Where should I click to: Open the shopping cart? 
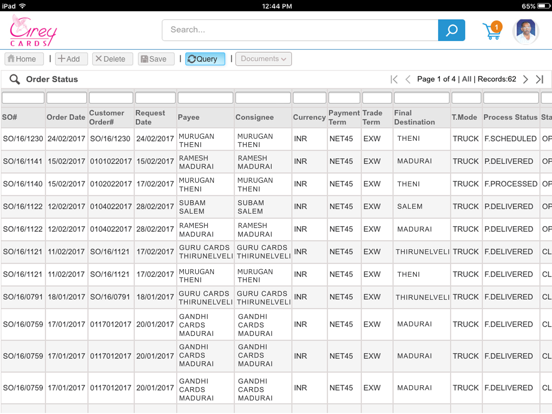pyautogui.click(x=492, y=31)
